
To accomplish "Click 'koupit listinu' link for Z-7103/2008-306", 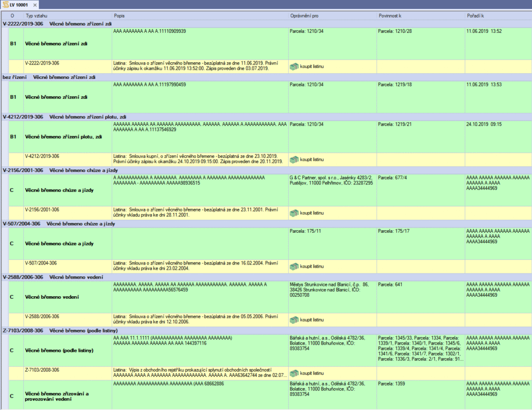I will [x=312, y=373].
